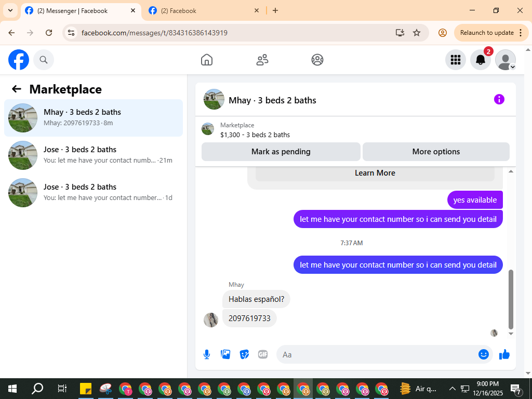Click the Hablas español? message
The image size is (532, 399).
256,299
